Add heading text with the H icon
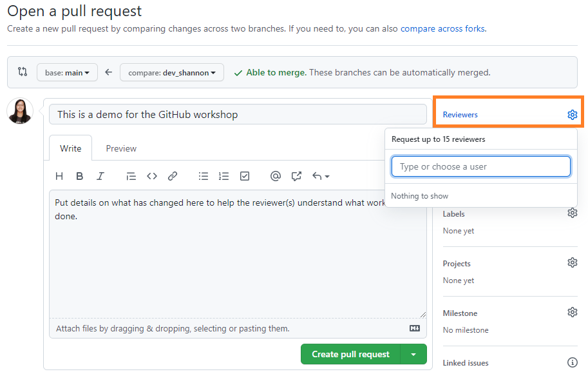The width and height of the screenshot is (588, 374). 59,176
